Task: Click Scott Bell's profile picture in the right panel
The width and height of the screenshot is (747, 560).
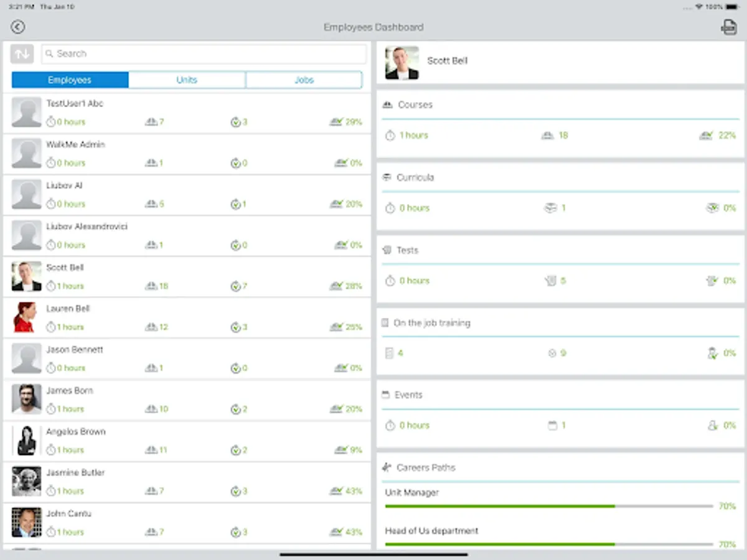Action: [x=402, y=62]
